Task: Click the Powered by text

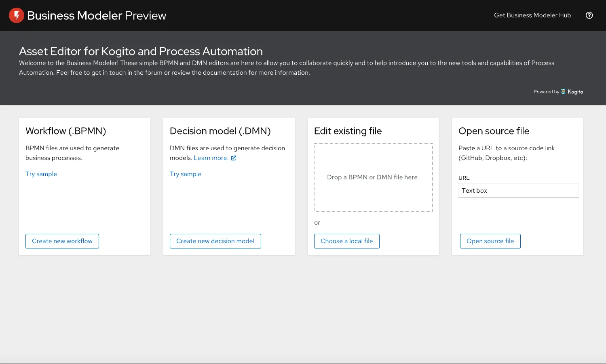Action: point(546,92)
